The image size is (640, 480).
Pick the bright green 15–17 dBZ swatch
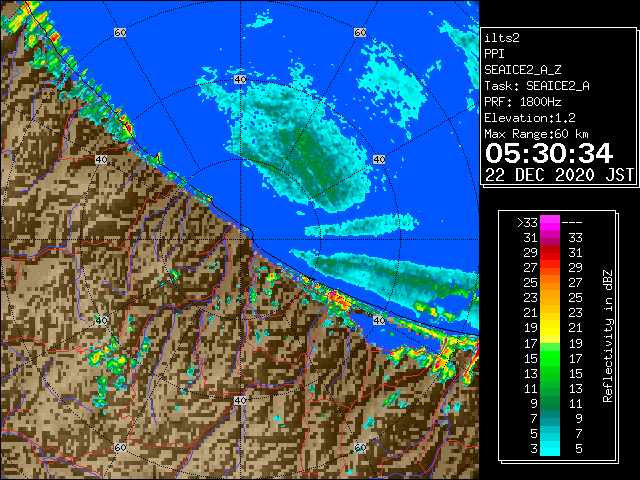click(x=550, y=358)
